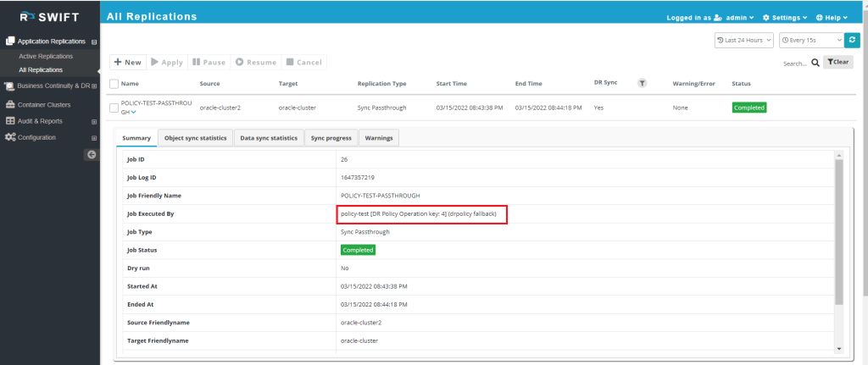Open the Object sync statistics tab
The width and height of the screenshot is (868, 365).
click(196, 138)
